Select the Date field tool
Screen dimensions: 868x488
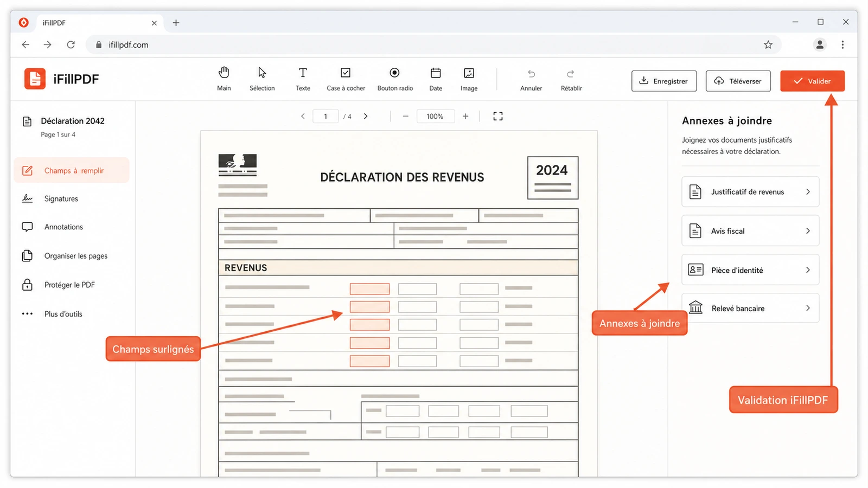(436, 79)
